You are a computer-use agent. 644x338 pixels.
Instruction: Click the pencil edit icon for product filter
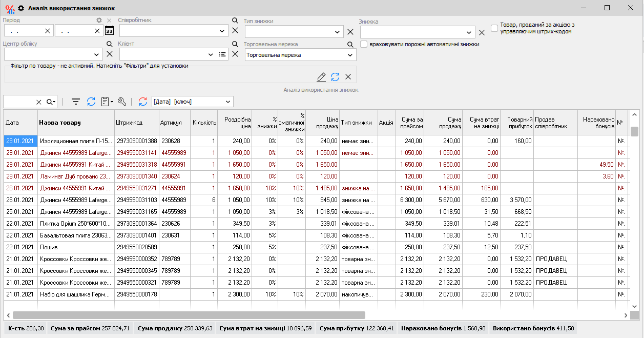[x=321, y=77]
